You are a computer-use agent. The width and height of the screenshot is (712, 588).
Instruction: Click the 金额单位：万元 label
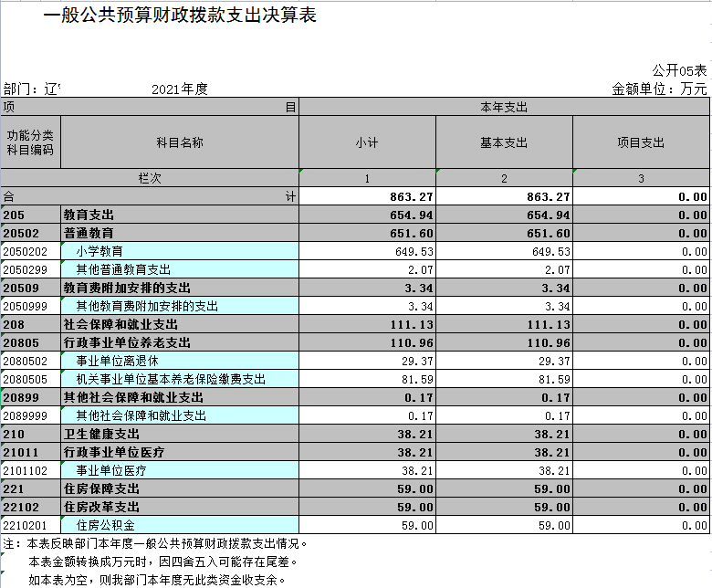[x=659, y=89]
